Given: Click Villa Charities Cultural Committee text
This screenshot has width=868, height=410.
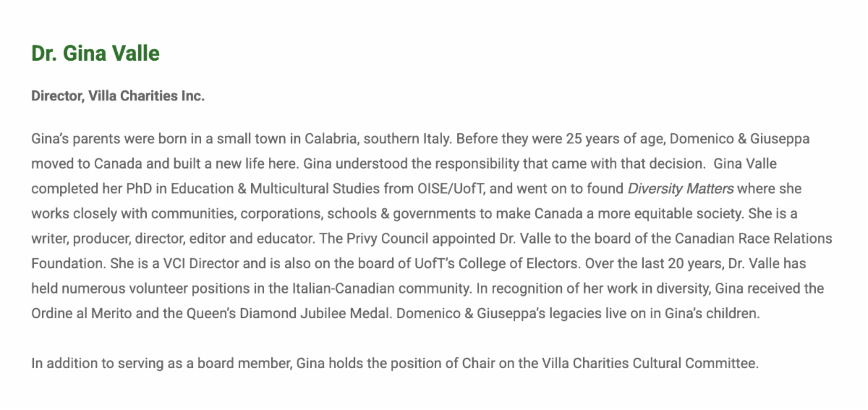Looking at the screenshot, I should [x=649, y=363].
